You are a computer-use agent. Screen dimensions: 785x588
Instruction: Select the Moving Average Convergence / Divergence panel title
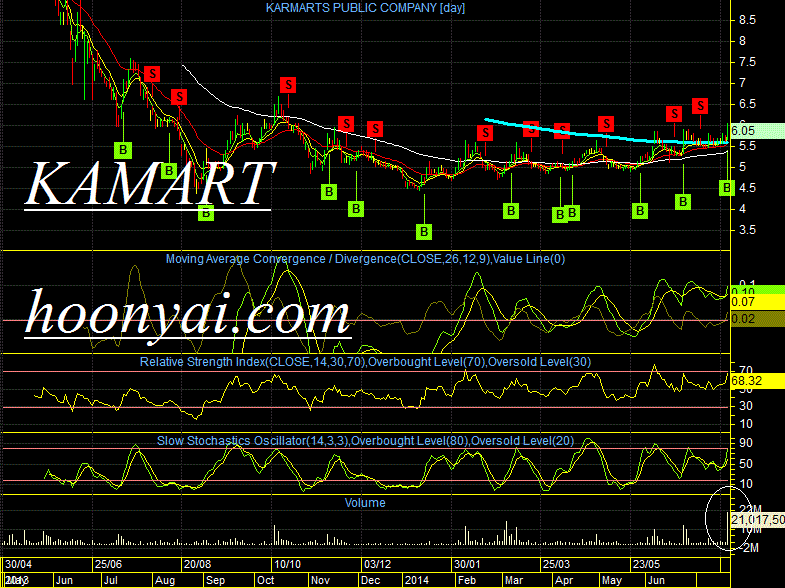[x=365, y=259]
